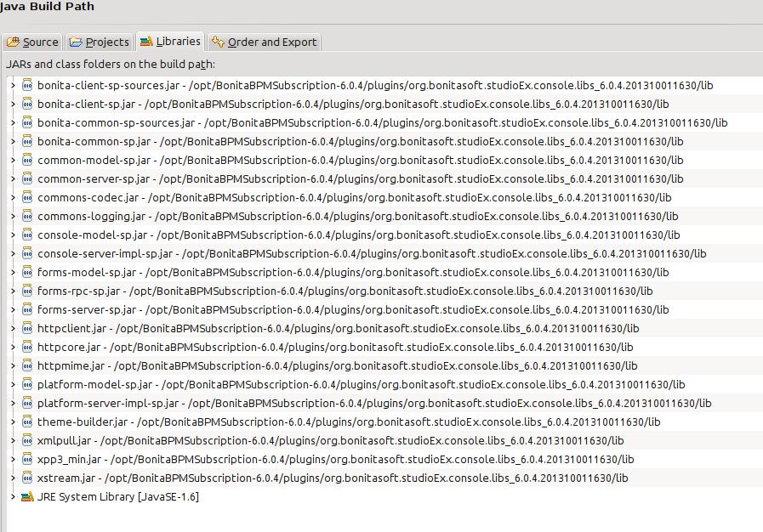Expand the forms-rpc-sp.jar node
Screen dimensions: 763x532
13,291
